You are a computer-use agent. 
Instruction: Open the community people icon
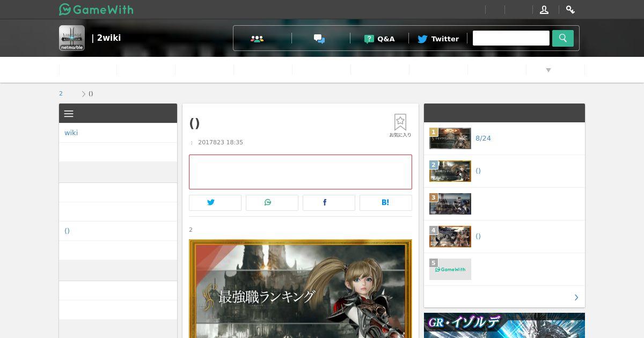(x=257, y=39)
